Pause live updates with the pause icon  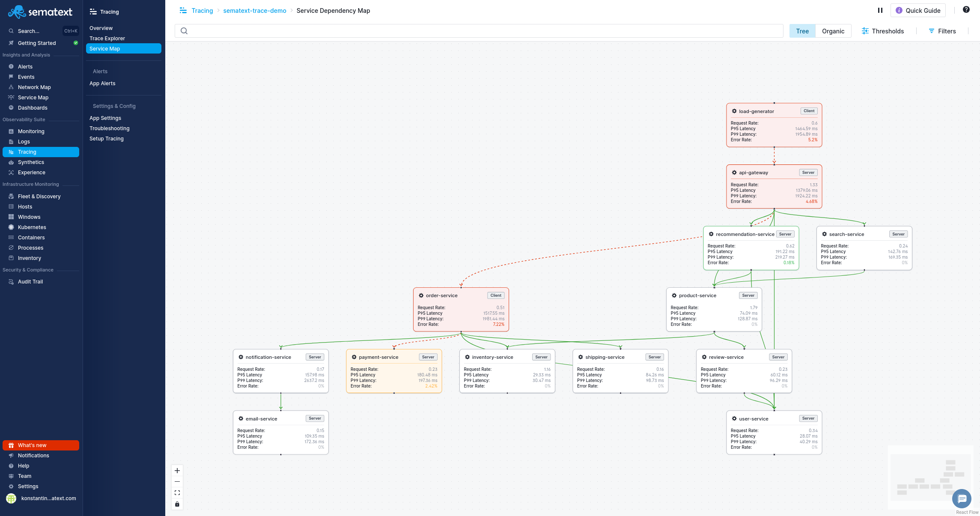click(x=880, y=10)
